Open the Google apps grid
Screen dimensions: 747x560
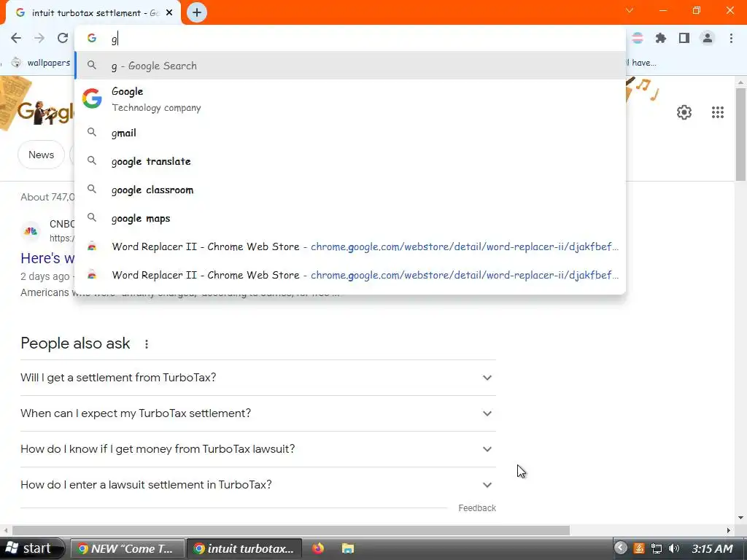[718, 112]
